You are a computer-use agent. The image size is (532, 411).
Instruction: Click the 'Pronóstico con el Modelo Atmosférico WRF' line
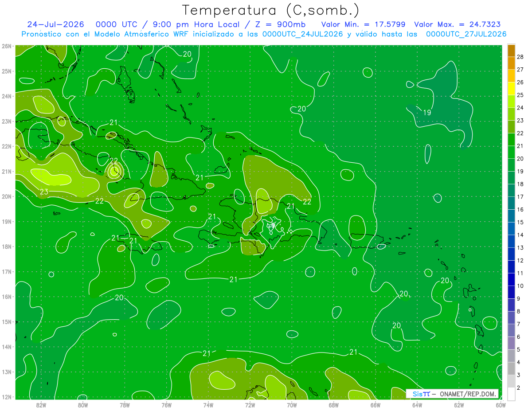coord(264,34)
